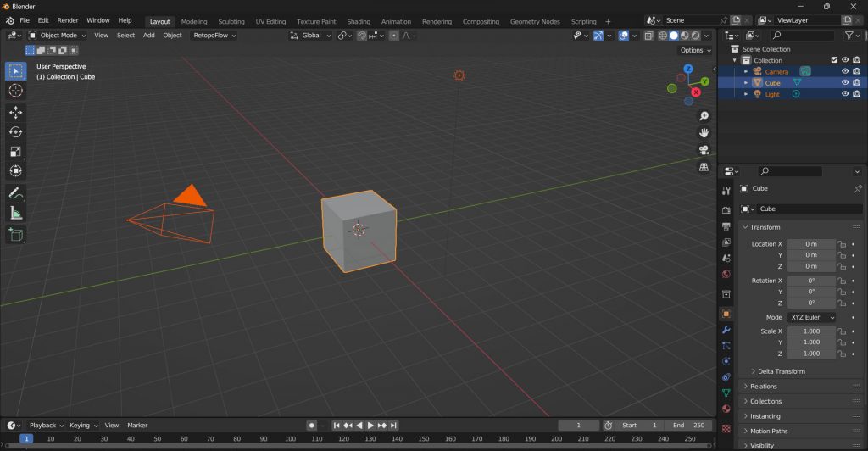Open the Output properties tab
868x451 pixels.
pos(726,226)
